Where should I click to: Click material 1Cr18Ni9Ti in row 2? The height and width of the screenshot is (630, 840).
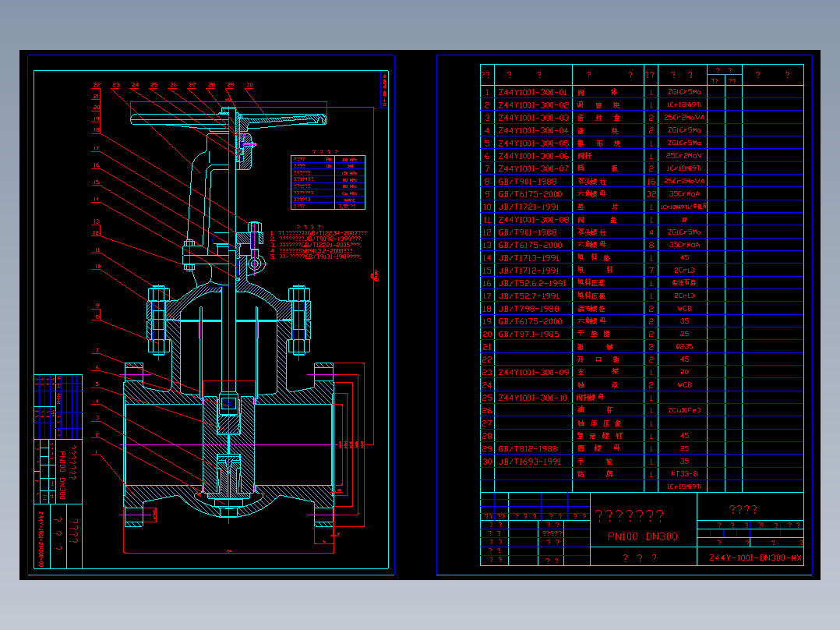pos(684,105)
